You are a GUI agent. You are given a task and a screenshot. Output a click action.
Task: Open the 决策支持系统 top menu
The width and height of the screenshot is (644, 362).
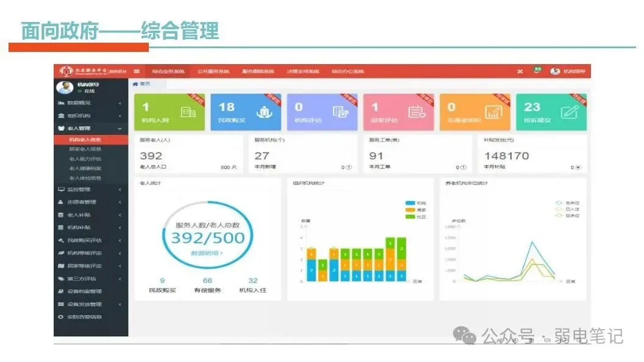(x=303, y=71)
